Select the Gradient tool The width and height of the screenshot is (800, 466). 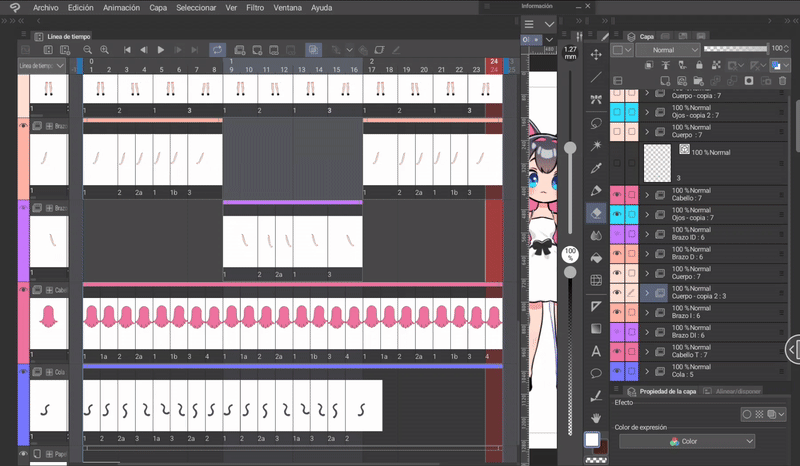tap(596, 328)
